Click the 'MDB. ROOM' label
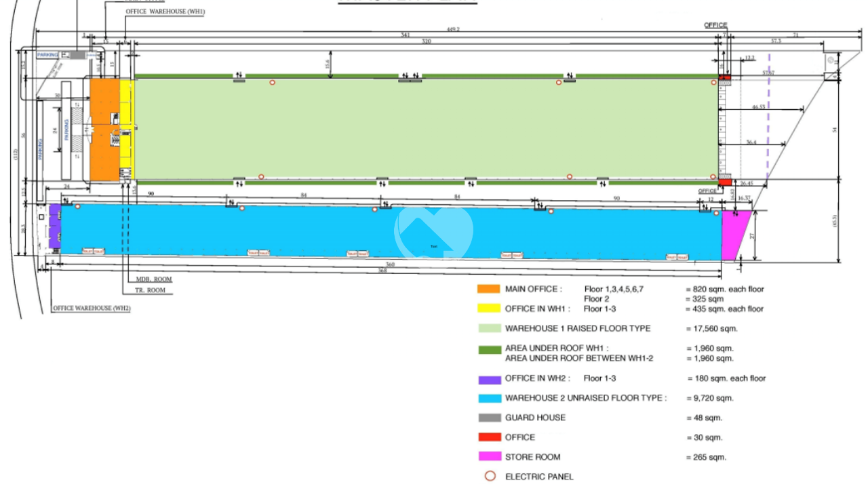This screenshot has width=868, height=493. tap(154, 279)
